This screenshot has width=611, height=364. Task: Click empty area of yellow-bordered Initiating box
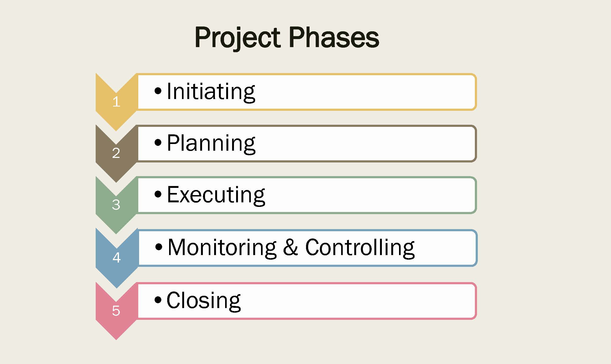pyautogui.click(x=364, y=92)
